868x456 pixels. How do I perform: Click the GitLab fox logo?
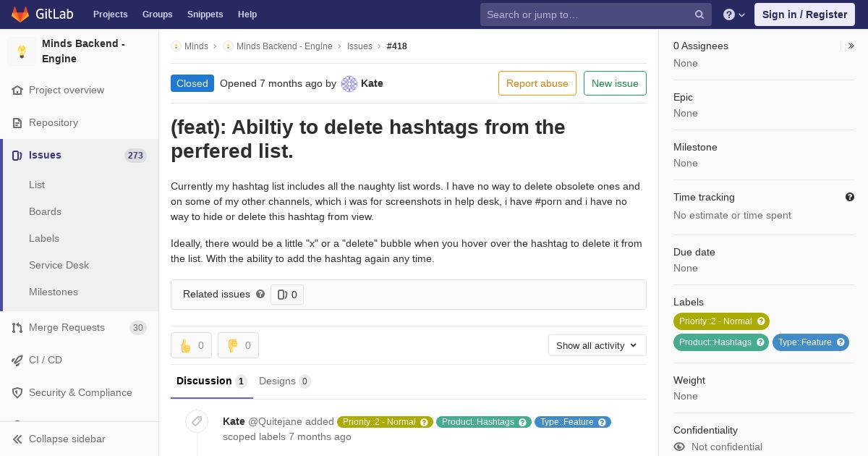(x=20, y=14)
